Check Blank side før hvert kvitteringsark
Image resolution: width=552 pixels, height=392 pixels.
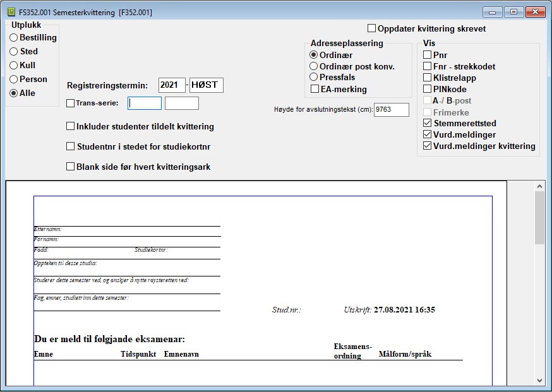[70, 167]
